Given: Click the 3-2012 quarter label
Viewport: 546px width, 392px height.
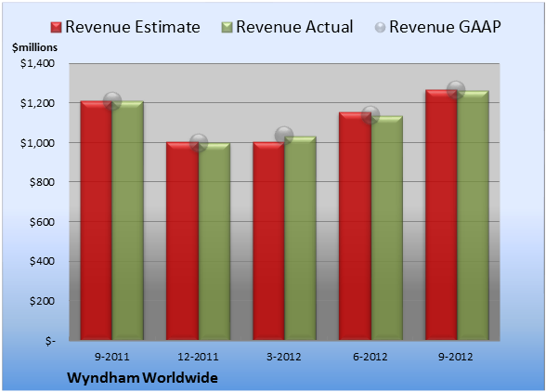Looking at the screenshot, I should click(x=284, y=357).
